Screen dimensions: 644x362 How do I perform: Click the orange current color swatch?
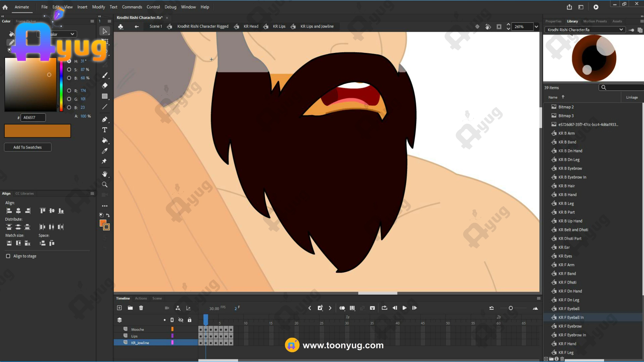coord(38,131)
